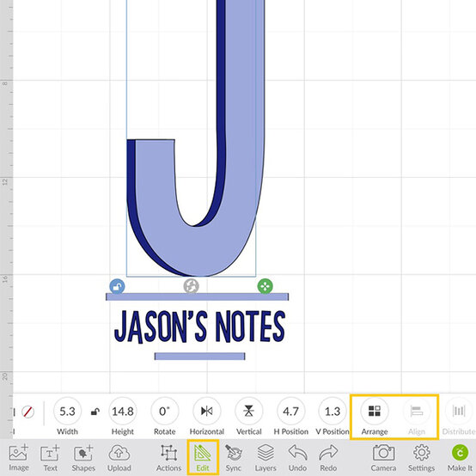Open the Image insert tool
476x476 pixels.
19,457
